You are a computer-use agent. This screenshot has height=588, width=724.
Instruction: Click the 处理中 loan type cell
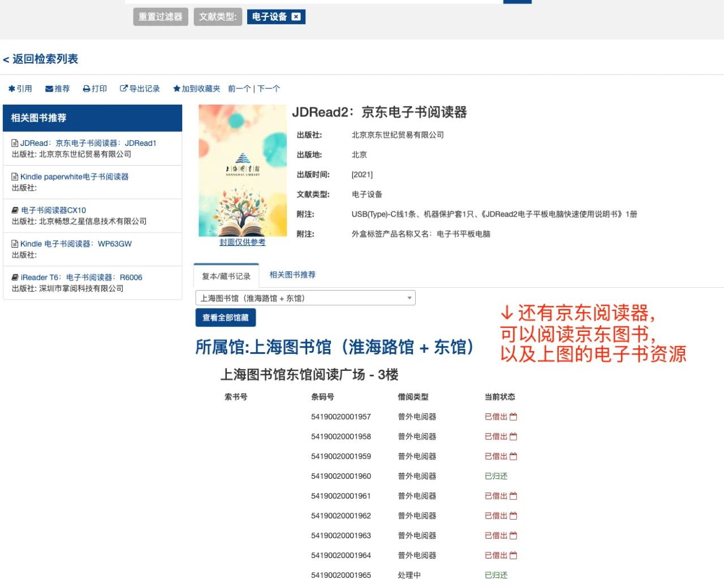(410, 575)
